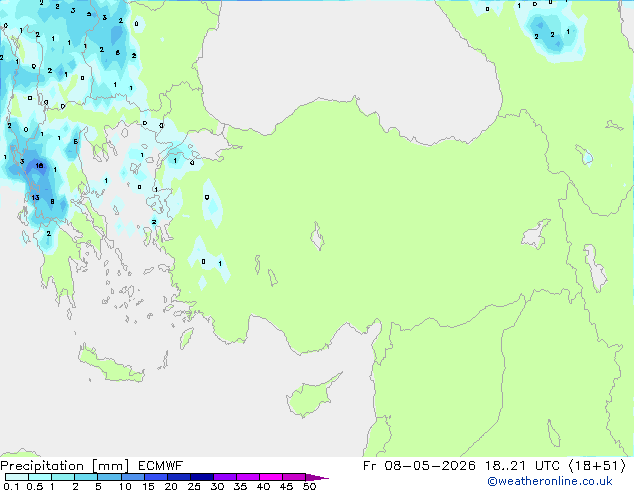Click the "18..21 UTC" time range text
The height and width of the screenshot is (490, 634).
click(x=522, y=466)
